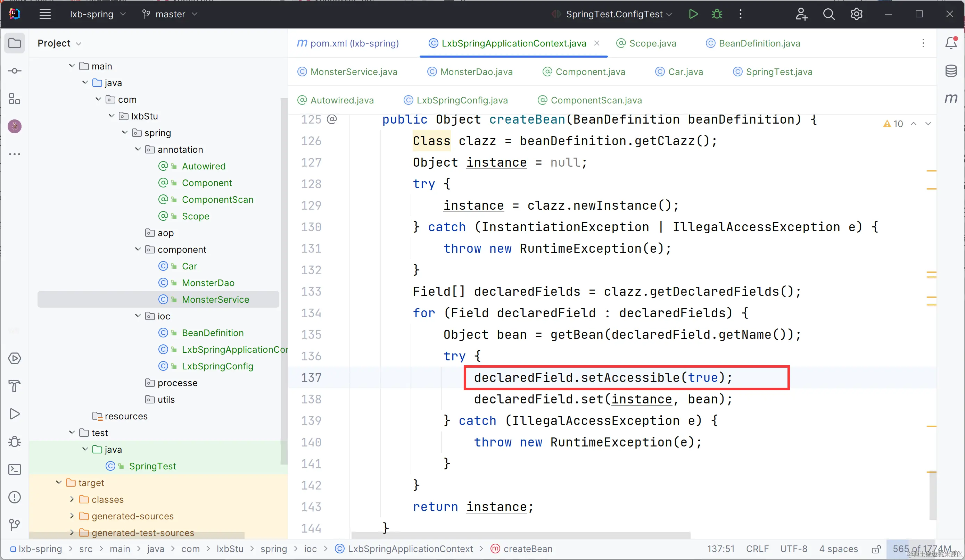Open the Maven tool window
Screen dimensions: 965x560
[951, 99]
